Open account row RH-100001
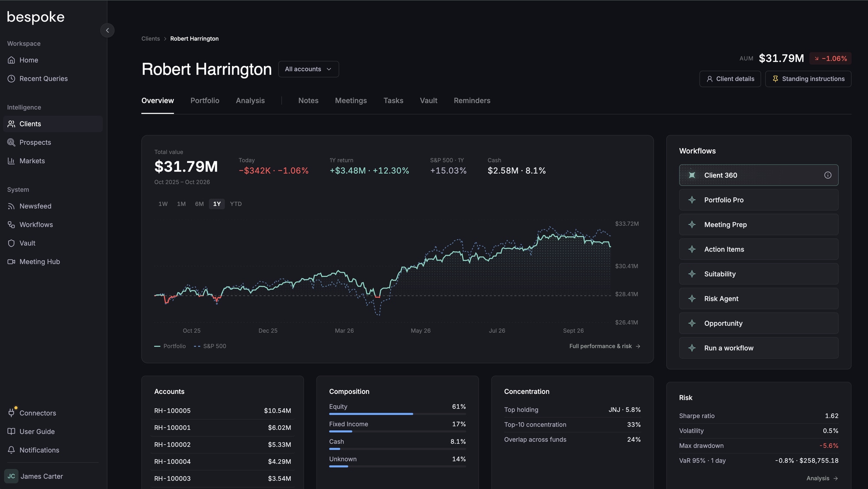The image size is (868, 489). click(x=223, y=428)
